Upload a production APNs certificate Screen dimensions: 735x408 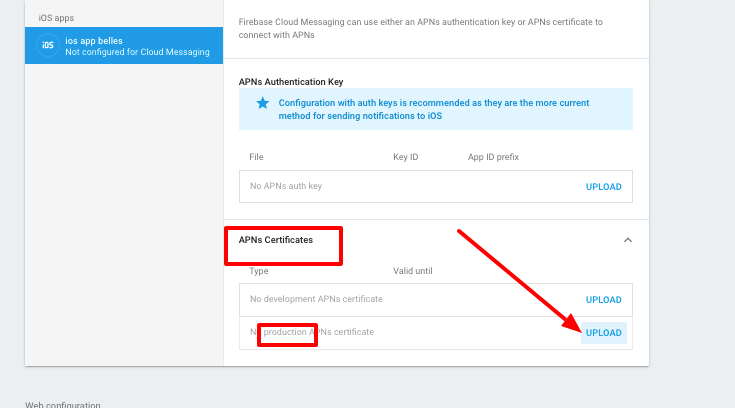(603, 332)
